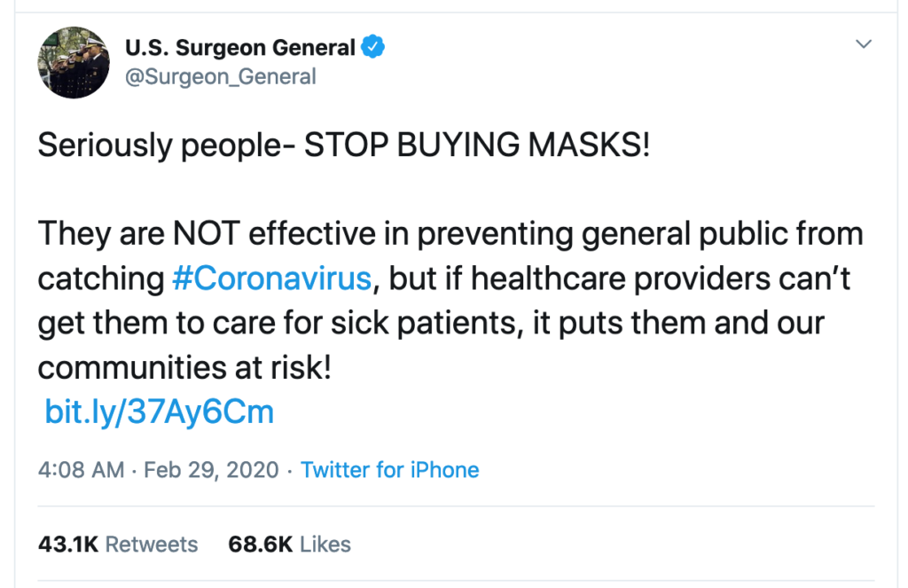Viewport: 908px width, 588px height.
Task: View the 68.6K like count
Action: tap(261, 545)
